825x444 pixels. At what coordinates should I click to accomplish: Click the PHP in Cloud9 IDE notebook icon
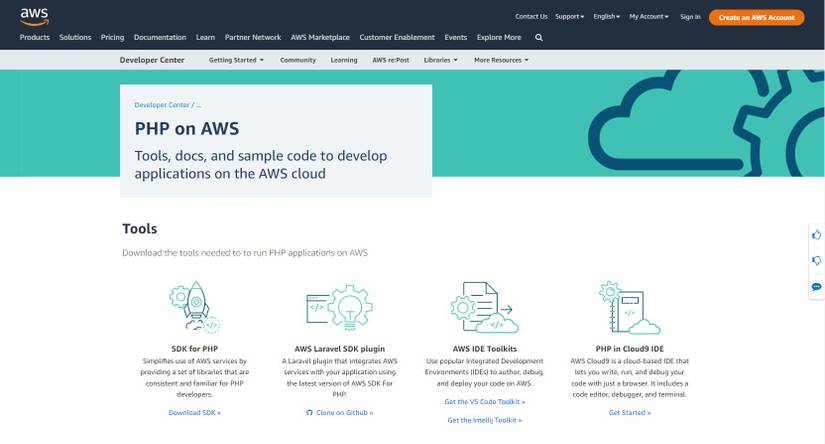(629, 307)
